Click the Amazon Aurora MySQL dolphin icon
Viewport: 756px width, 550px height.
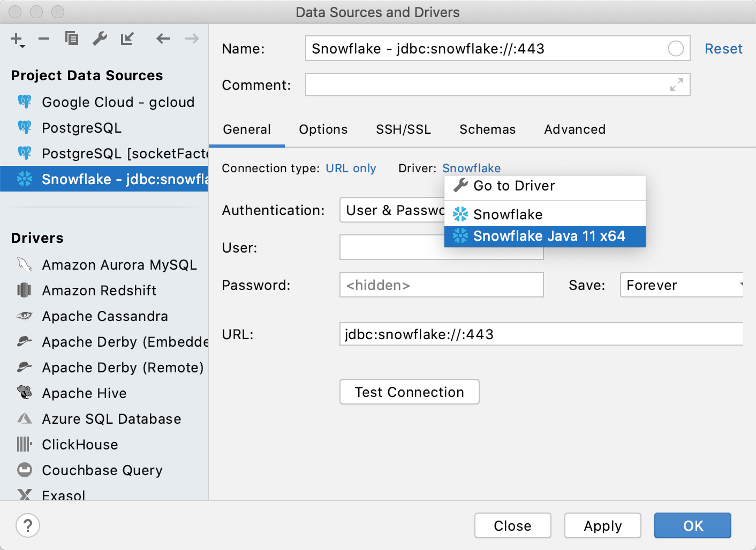[25, 264]
